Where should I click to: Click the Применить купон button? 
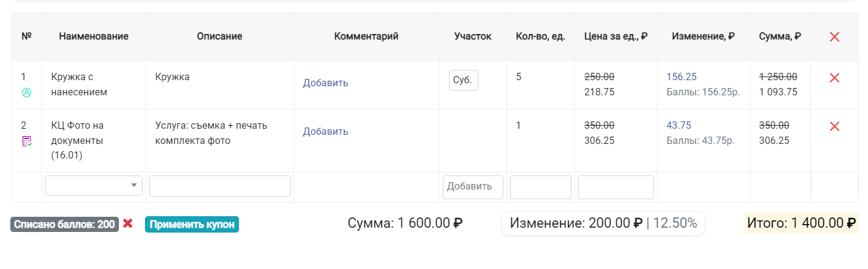coord(192,224)
